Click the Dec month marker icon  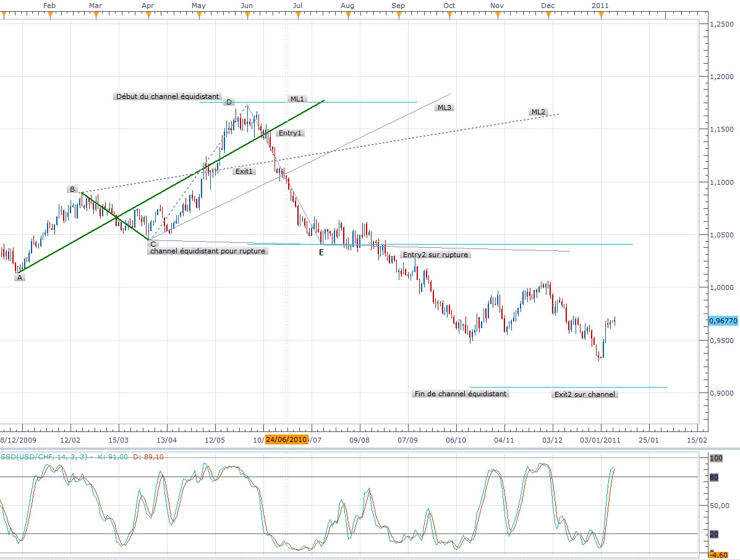point(548,15)
